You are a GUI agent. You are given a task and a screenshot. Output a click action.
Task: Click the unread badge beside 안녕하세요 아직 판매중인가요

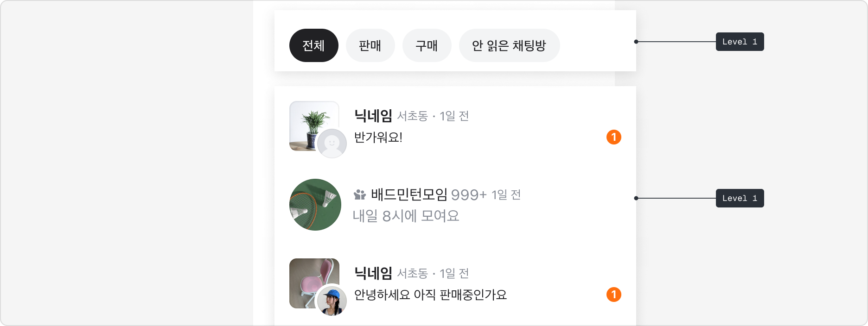[x=614, y=295]
